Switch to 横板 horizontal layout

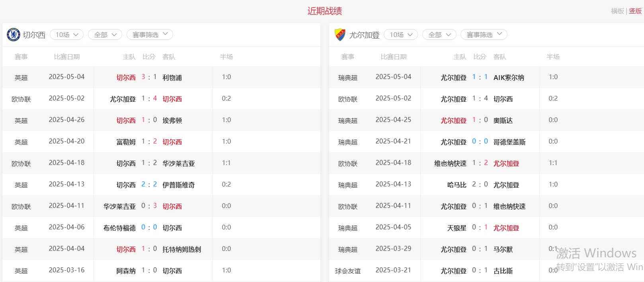point(617,11)
